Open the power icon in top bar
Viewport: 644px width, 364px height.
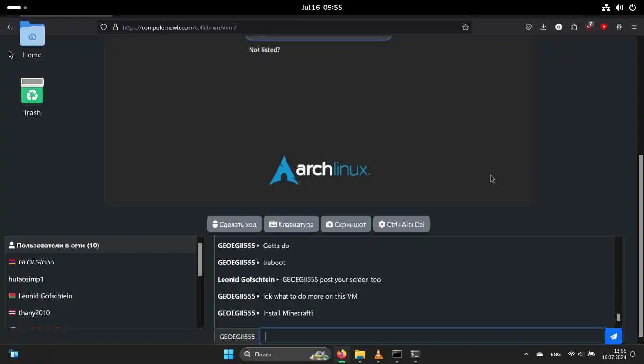(x=633, y=8)
